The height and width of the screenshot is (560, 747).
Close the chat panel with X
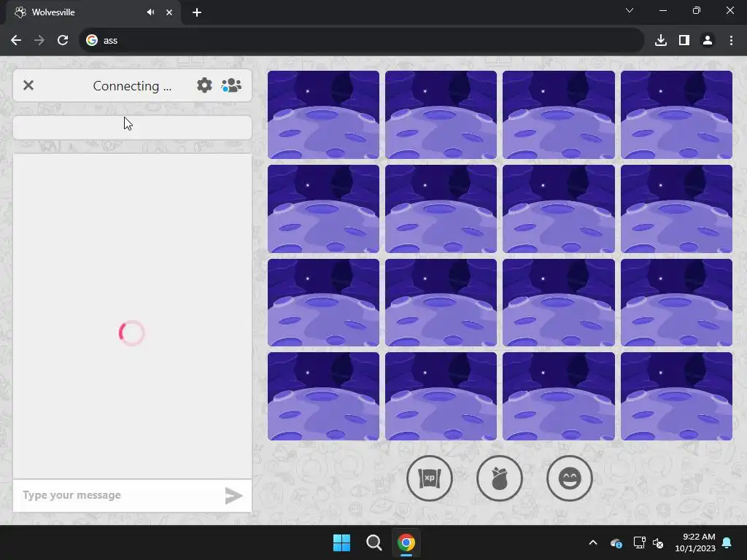point(28,85)
